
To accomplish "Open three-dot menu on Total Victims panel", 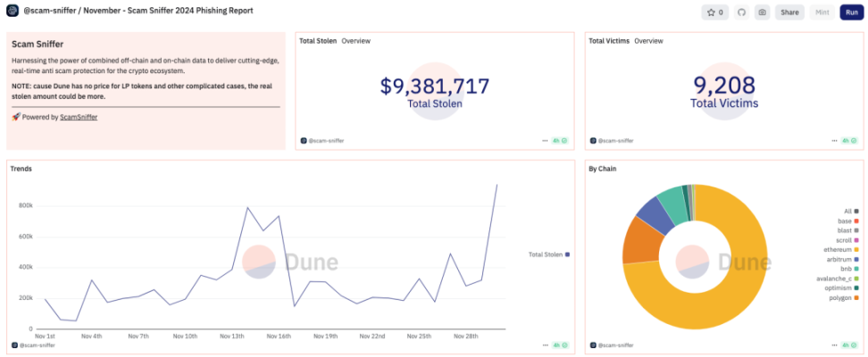I will point(835,141).
